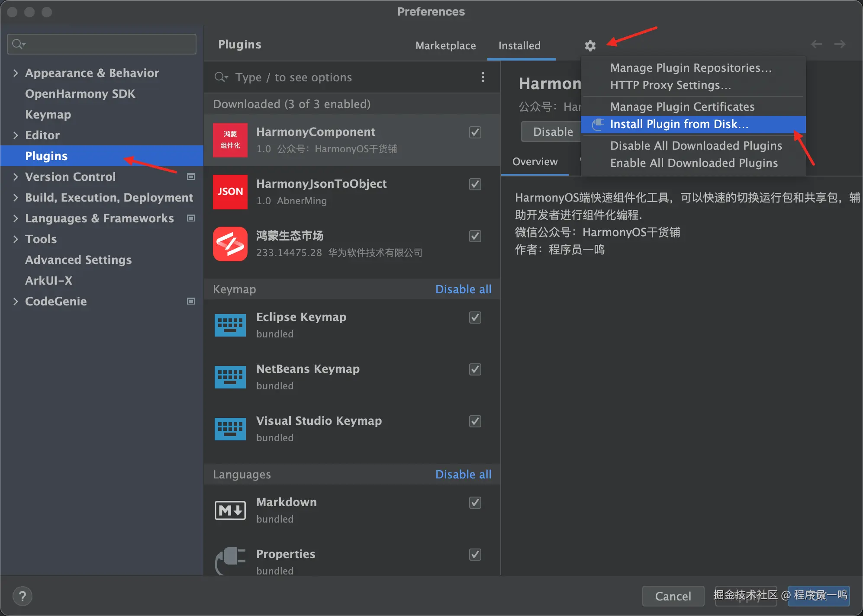Expand Appearance & Behavior settings group

[16, 73]
